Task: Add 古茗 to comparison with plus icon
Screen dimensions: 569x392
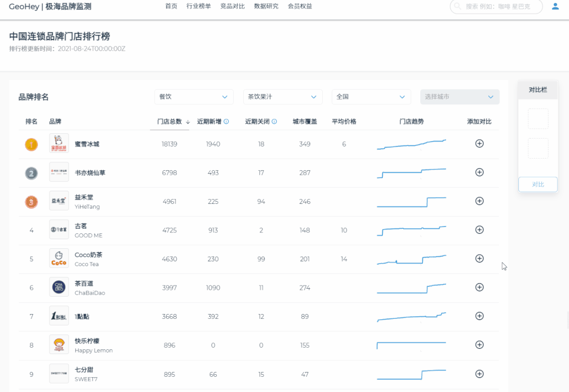Action: tap(479, 230)
